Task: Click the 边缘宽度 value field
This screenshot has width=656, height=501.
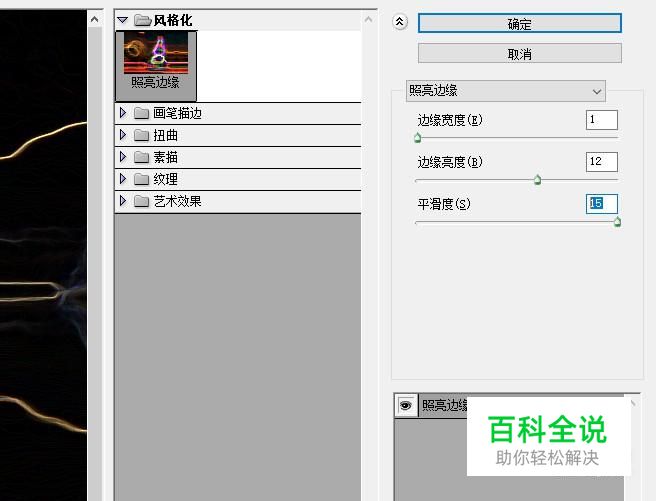Action: pos(602,120)
